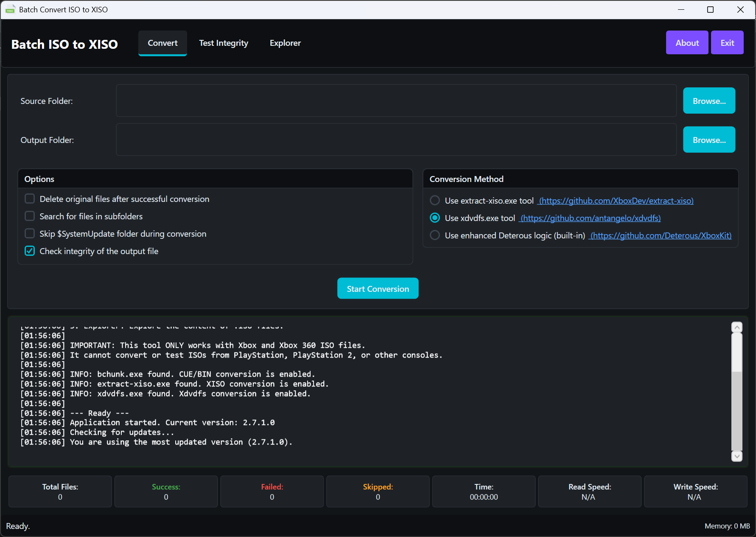Image resolution: width=756 pixels, height=537 pixels.
Task: Open the XboxDev/extract-xiso GitHub link
Action: pos(616,201)
